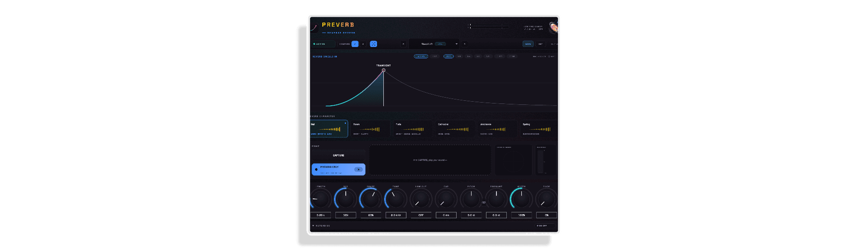This screenshot has width=868, height=249.
Task: Go to the previous preset arrow
Action: [403, 44]
